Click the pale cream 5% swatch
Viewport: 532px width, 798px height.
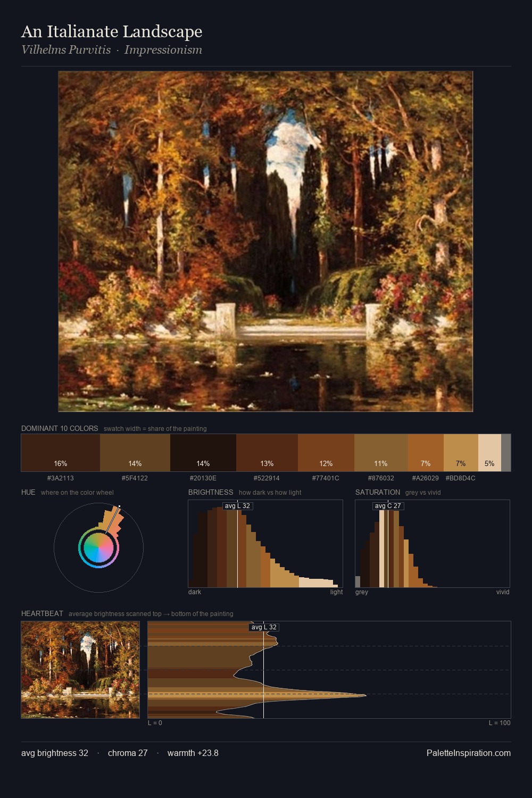pos(489,453)
